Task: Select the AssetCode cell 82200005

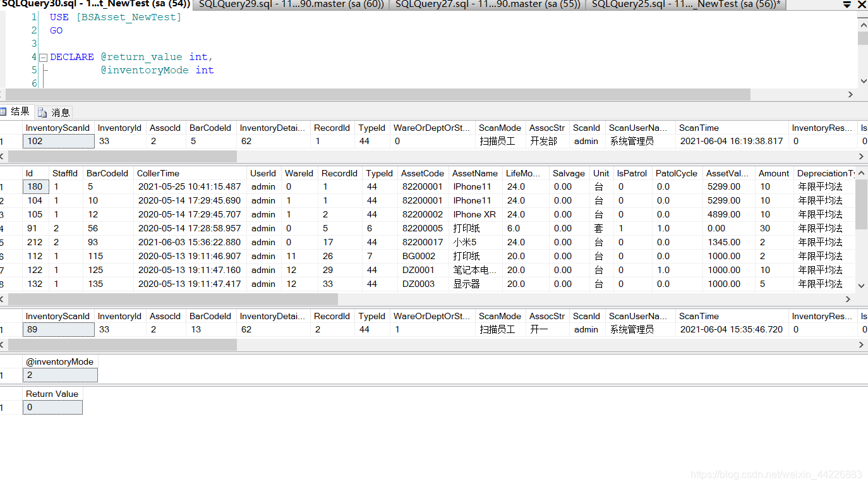Action: (424, 228)
